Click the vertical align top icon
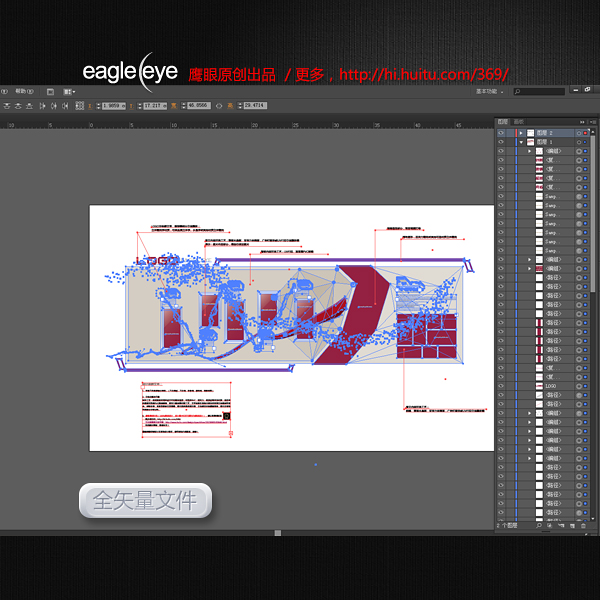The height and width of the screenshot is (600, 600). [x=7, y=106]
